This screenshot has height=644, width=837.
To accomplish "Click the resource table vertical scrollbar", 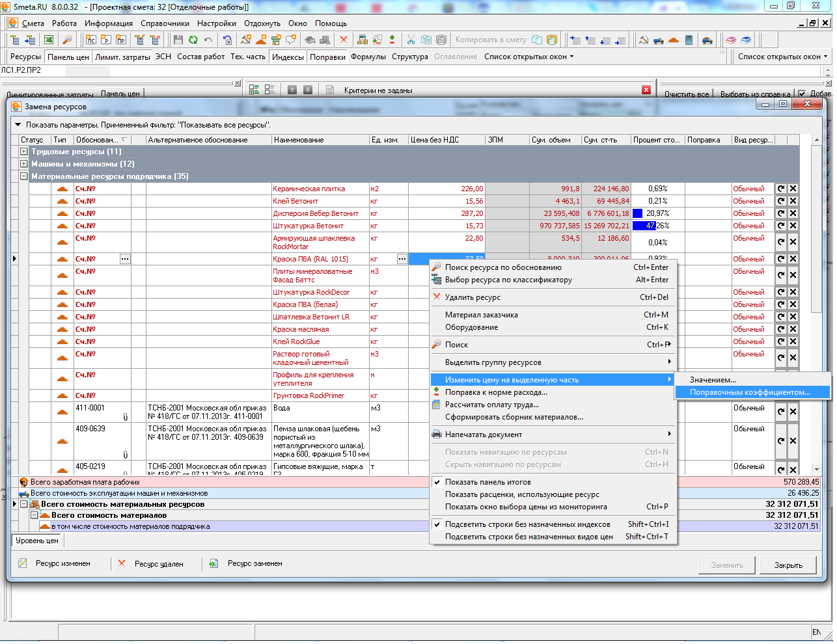I will 817,306.
